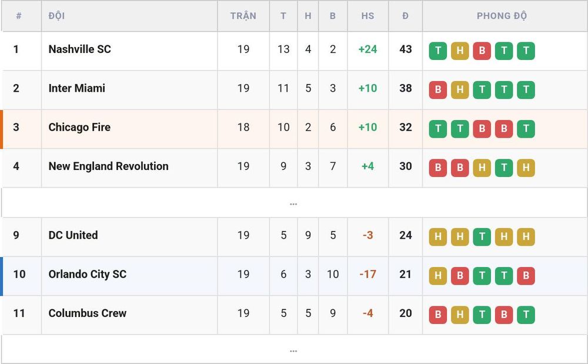Click Orlando City SC's last red B badge
This screenshot has width=588, height=364.
click(526, 276)
